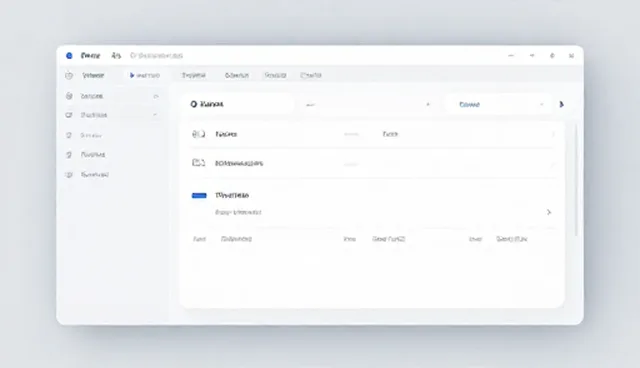Expand the chevron beside the second sidebar item

[156, 96]
